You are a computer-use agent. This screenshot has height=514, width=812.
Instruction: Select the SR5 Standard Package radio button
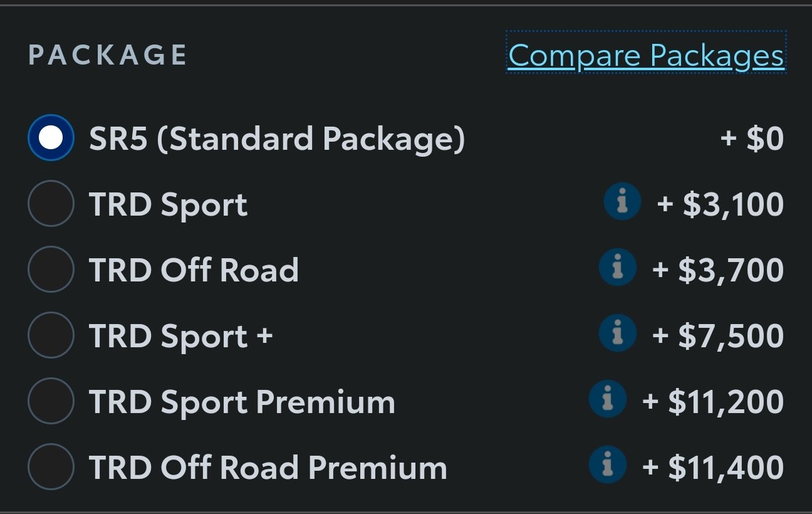[x=51, y=138]
